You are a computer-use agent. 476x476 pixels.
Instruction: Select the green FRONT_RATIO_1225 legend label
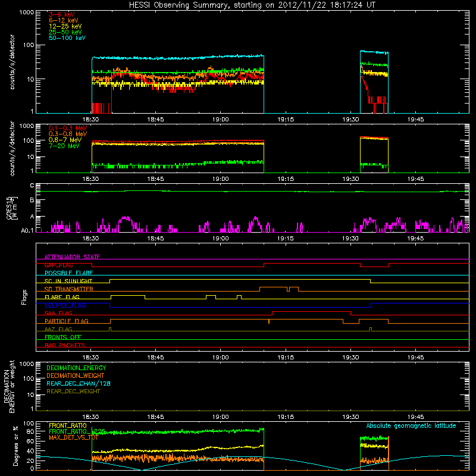click(77, 431)
